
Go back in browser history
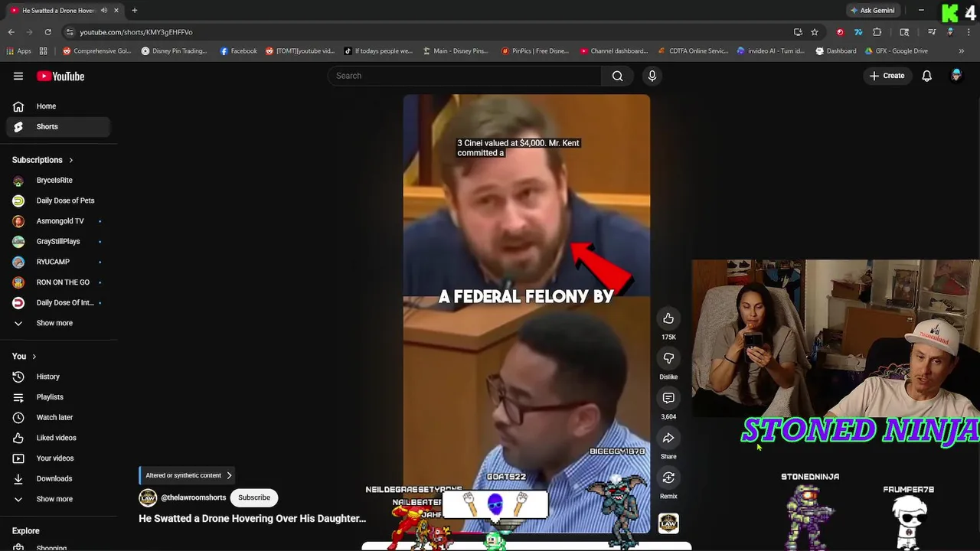[x=11, y=32]
